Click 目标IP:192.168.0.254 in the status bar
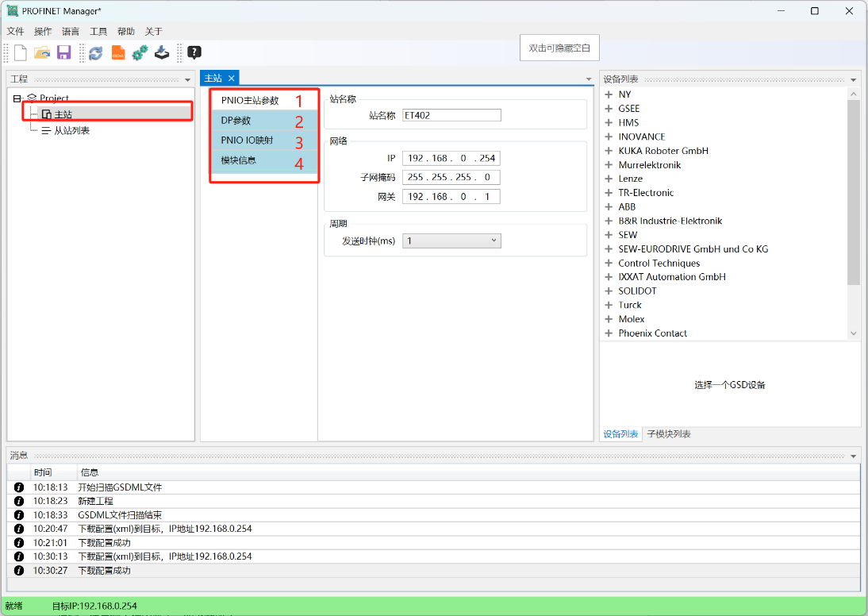868x616 pixels. 94,606
